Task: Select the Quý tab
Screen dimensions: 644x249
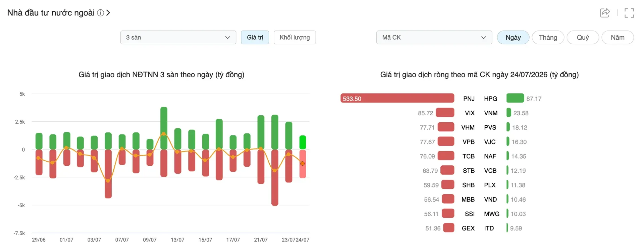Action: coord(583,37)
